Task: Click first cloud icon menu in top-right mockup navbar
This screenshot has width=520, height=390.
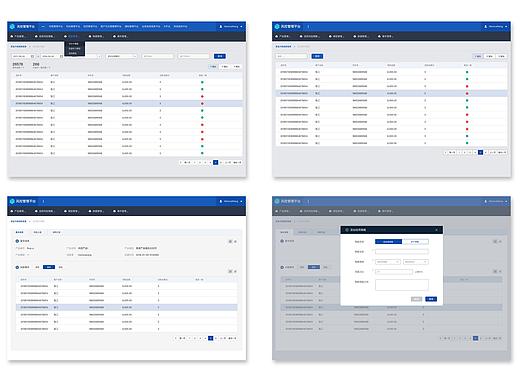Action: tap(283, 36)
